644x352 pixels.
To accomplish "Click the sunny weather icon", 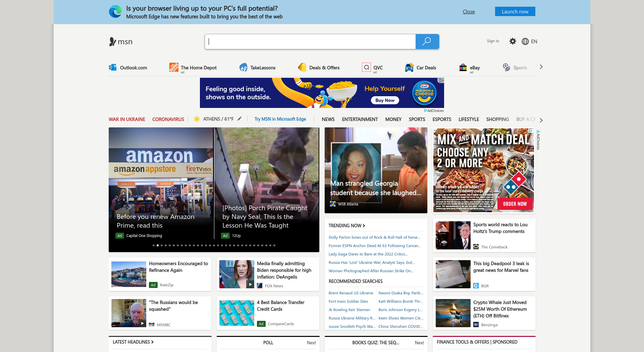I will point(197,119).
